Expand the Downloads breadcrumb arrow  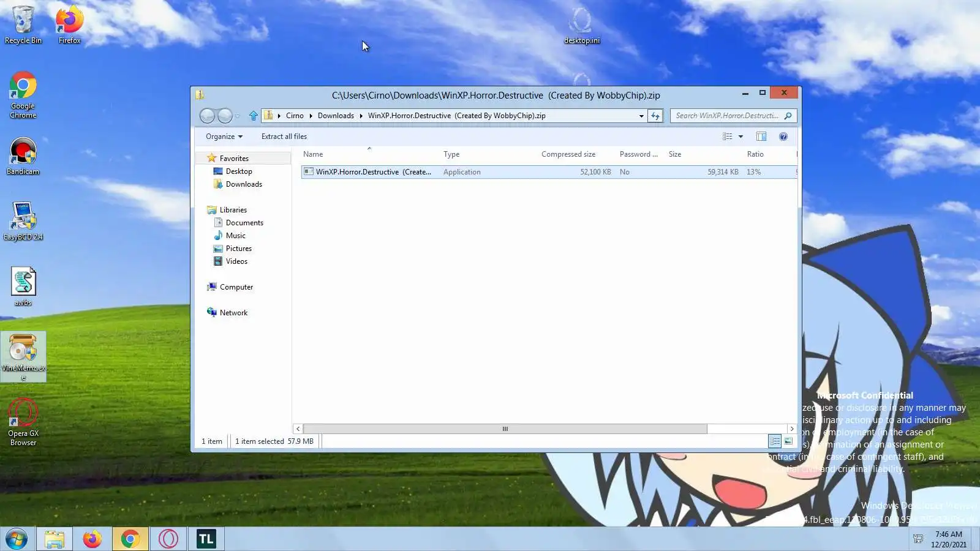361,116
